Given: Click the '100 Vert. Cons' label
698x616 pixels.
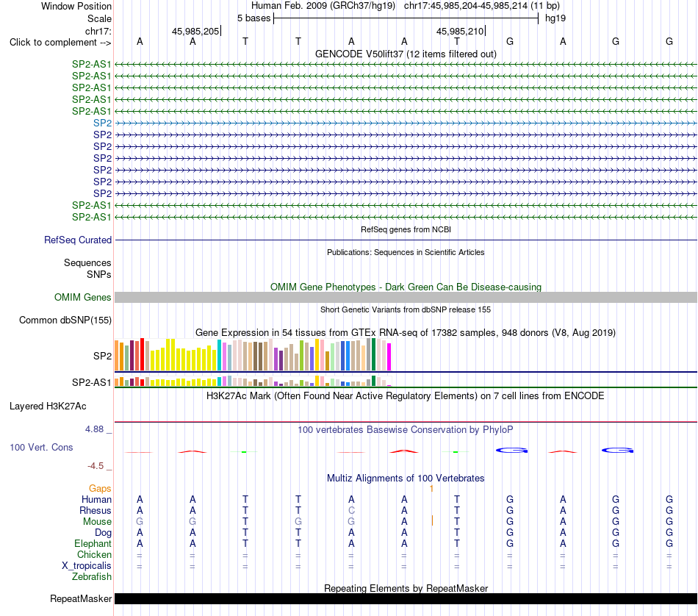Looking at the screenshot, I should pos(41,447).
